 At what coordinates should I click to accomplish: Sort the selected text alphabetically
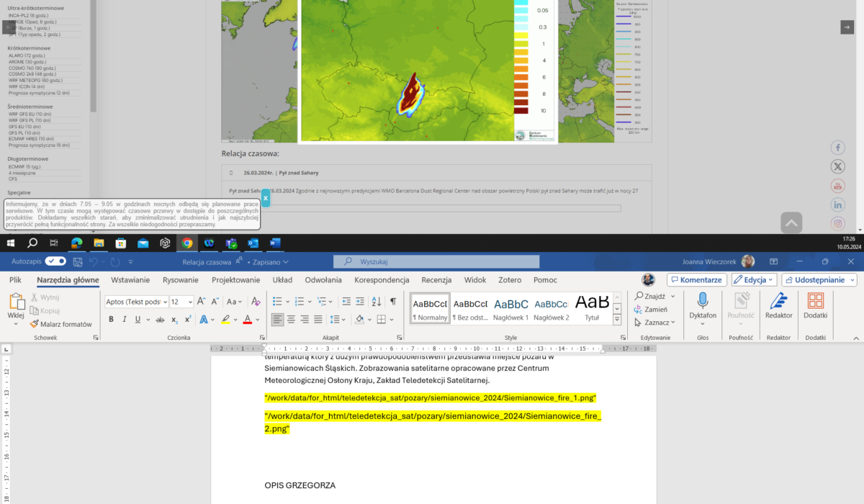click(378, 302)
